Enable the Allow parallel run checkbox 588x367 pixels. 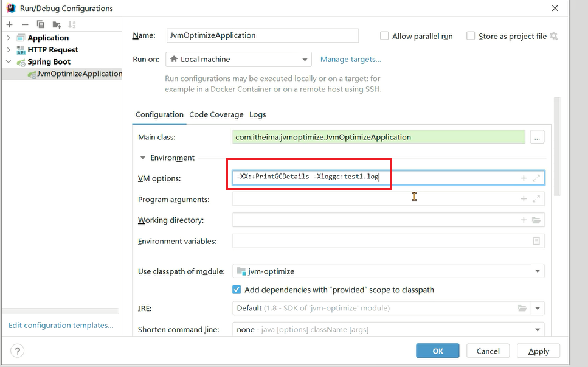tap(384, 36)
